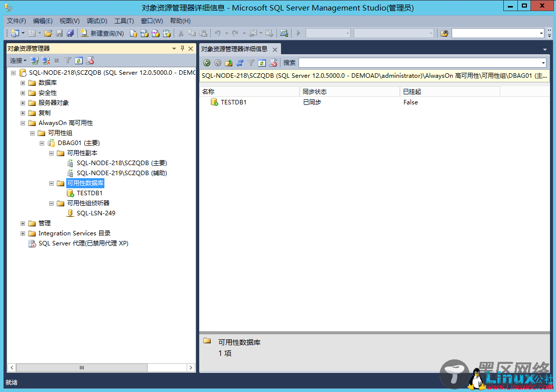Collapse the 可用性组 node
The width and height of the screenshot is (556, 392).
(x=32, y=133)
